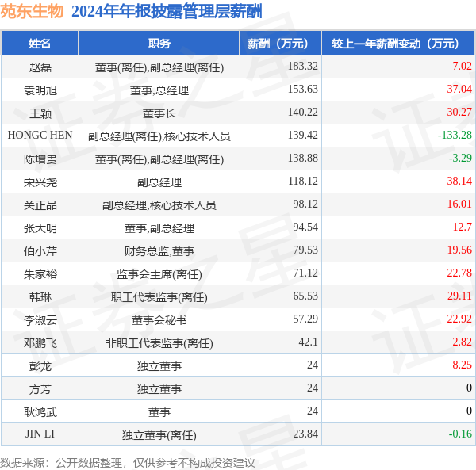Select the name 邓鹏飞
476x470 pixels.
pos(40,343)
